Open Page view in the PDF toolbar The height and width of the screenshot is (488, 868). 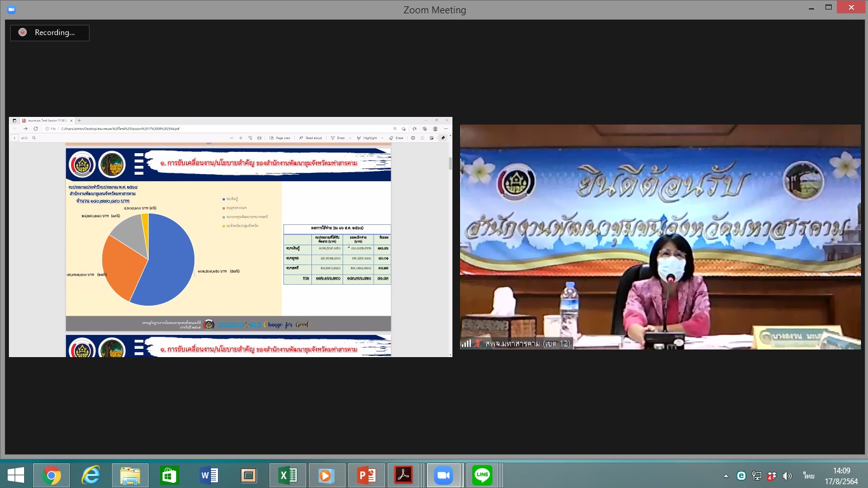click(280, 138)
